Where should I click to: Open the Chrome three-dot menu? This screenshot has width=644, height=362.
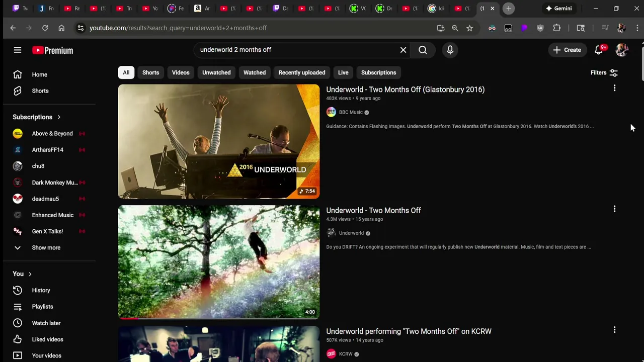[637, 28]
